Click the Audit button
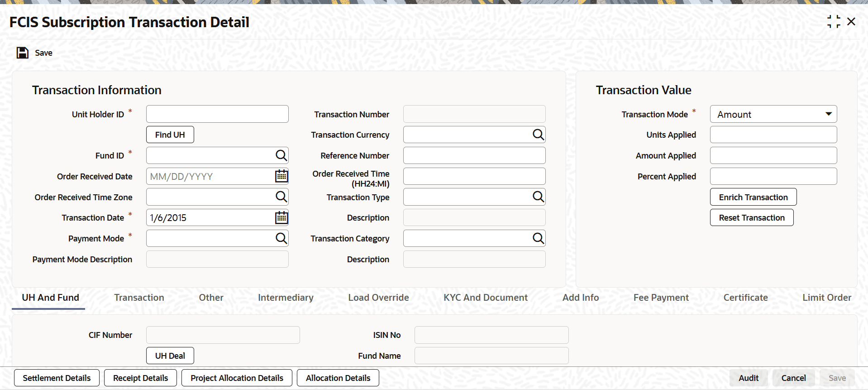Viewport: 868px width, 390px height. [x=749, y=378]
